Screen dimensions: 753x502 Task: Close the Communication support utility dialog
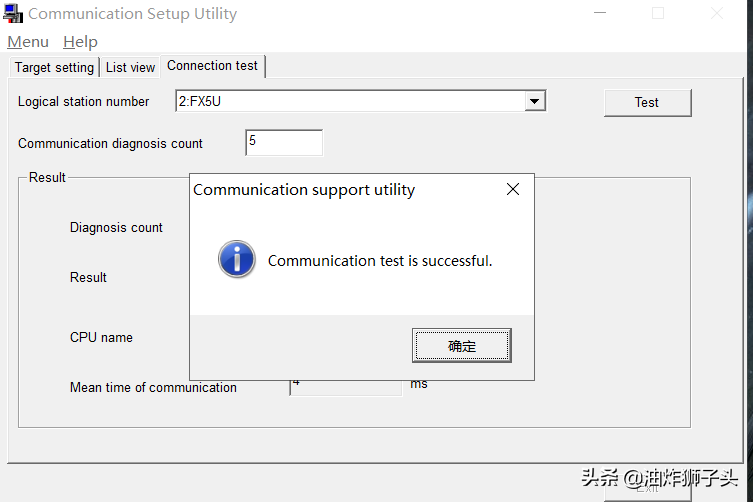click(x=513, y=189)
